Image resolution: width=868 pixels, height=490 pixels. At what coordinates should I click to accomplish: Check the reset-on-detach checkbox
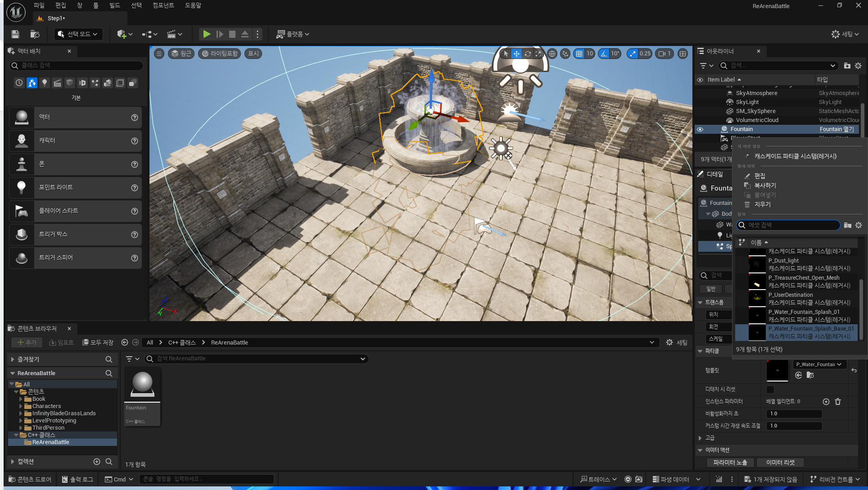click(x=770, y=389)
